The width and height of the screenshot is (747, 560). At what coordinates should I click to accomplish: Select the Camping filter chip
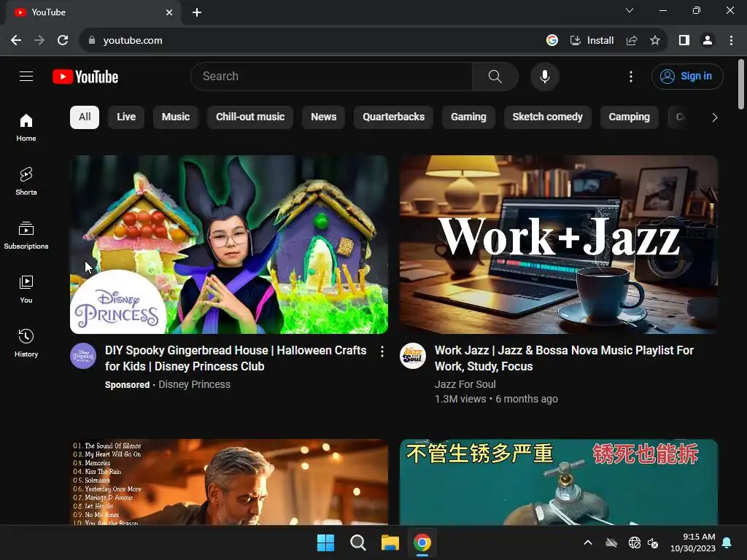[630, 117]
